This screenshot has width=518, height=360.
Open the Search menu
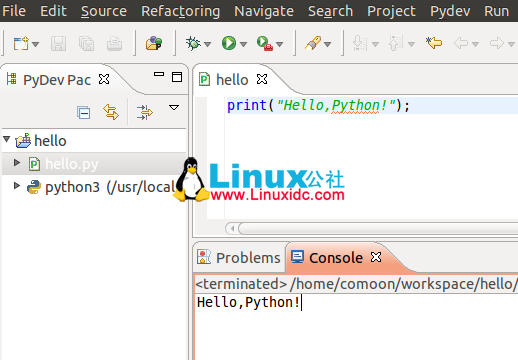click(330, 11)
